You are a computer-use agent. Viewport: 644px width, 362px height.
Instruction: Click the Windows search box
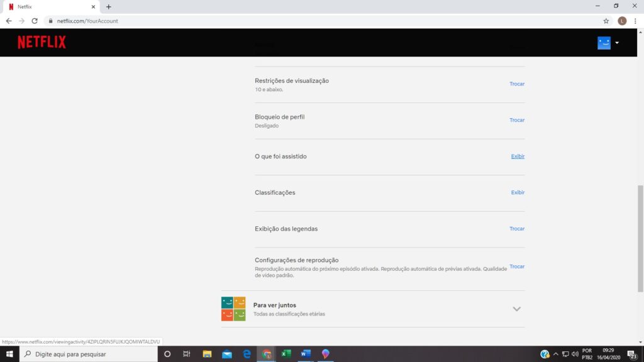click(x=88, y=354)
